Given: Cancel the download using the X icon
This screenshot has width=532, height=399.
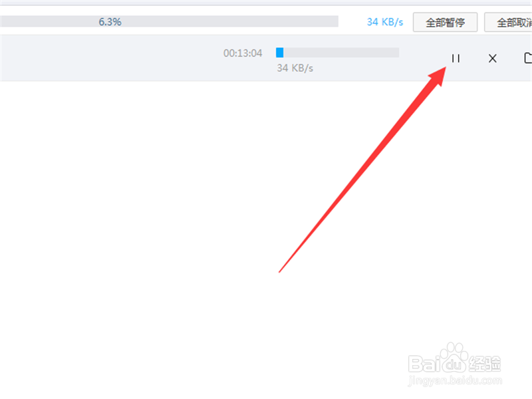Looking at the screenshot, I should tap(492, 59).
